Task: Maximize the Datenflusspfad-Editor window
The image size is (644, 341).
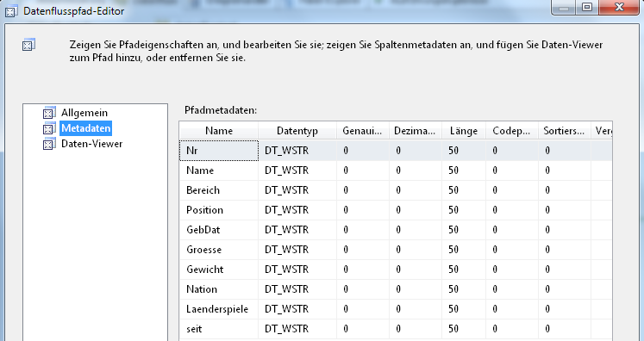Action: [x=588, y=7]
